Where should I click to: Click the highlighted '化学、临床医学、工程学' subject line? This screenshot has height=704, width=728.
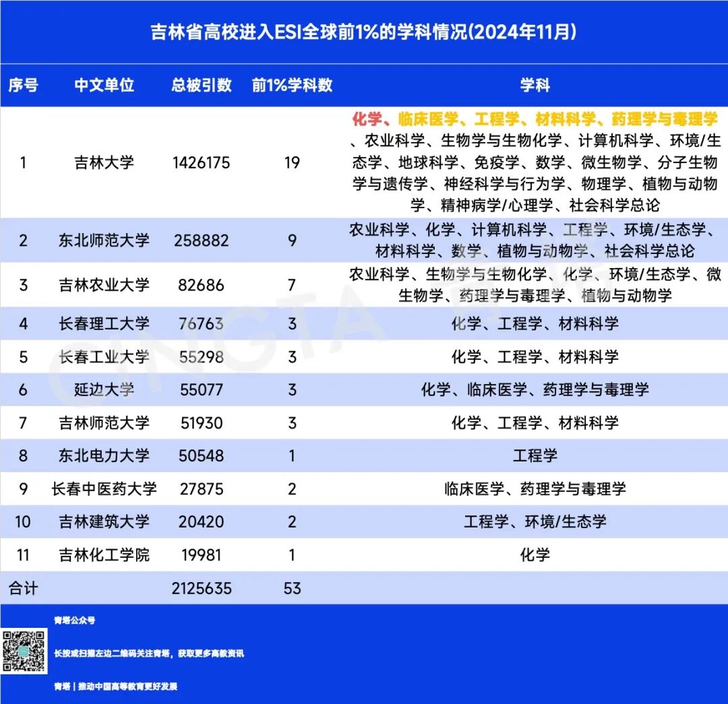pyautogui.click(x=535, y=119)
